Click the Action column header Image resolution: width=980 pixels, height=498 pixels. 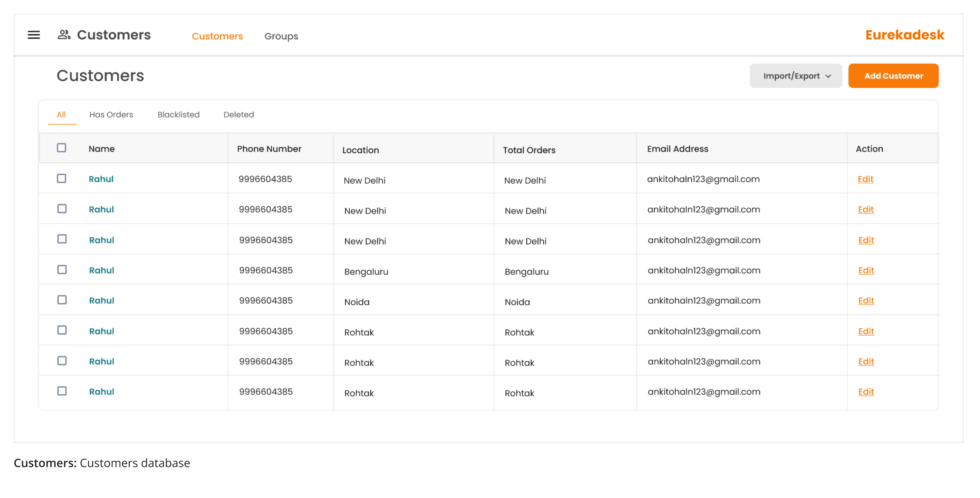pyautogui.click(x=869, y=149)
